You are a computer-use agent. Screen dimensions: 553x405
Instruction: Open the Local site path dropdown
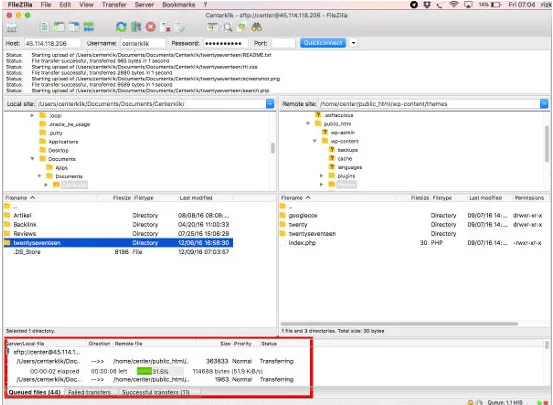click(x=270, y=104)
